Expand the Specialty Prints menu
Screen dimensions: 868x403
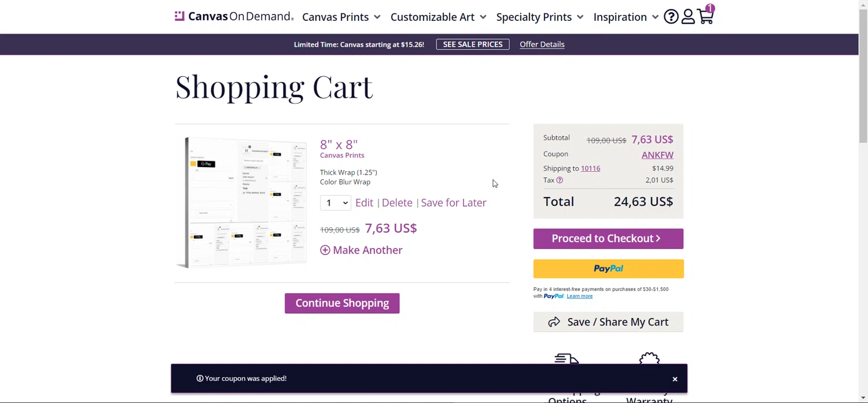coord(540,17)
